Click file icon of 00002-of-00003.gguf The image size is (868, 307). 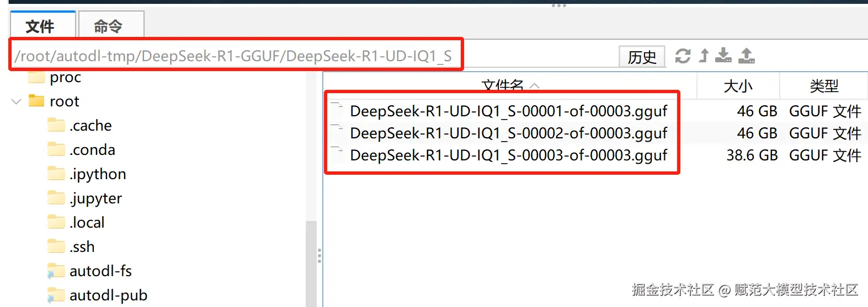pos(337,132)
